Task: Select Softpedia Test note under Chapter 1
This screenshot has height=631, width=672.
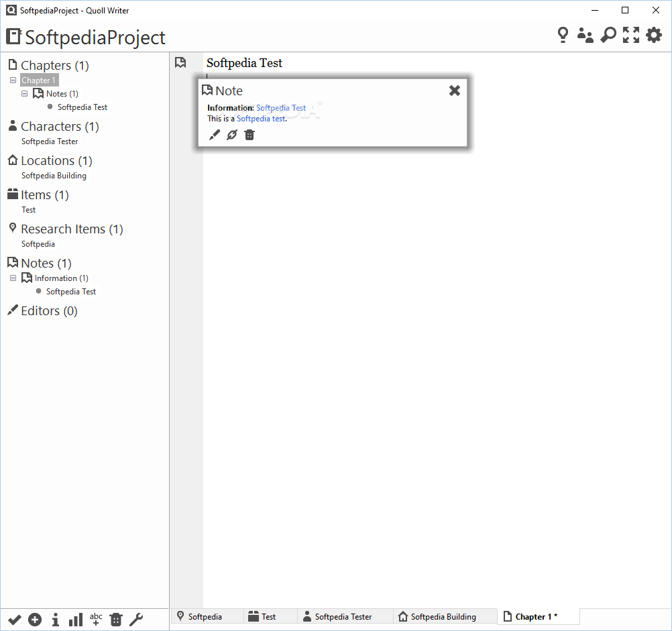Action: pyautogui.click(x=82, y=107)
